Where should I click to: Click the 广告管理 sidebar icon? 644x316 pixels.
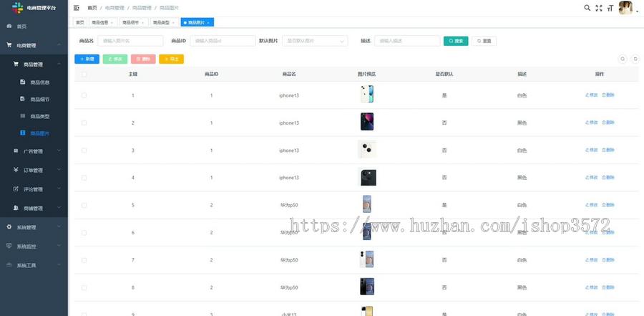pos(16,150)
